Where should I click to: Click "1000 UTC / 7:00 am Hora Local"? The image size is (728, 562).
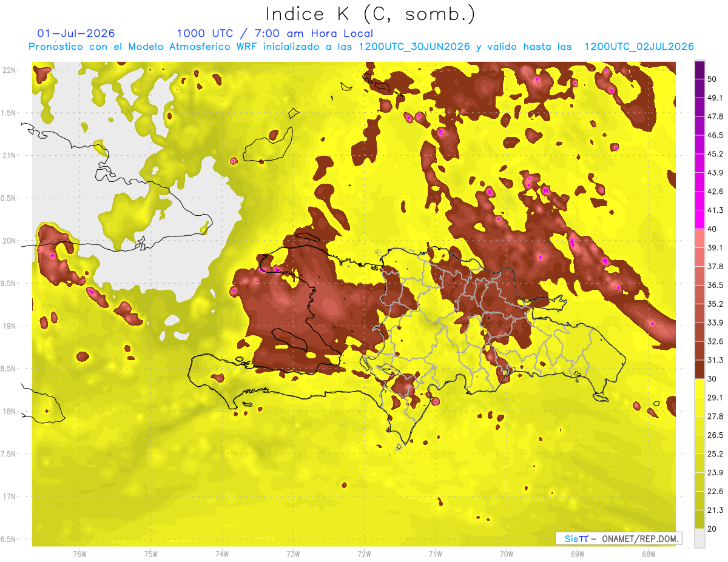[275, 33]
